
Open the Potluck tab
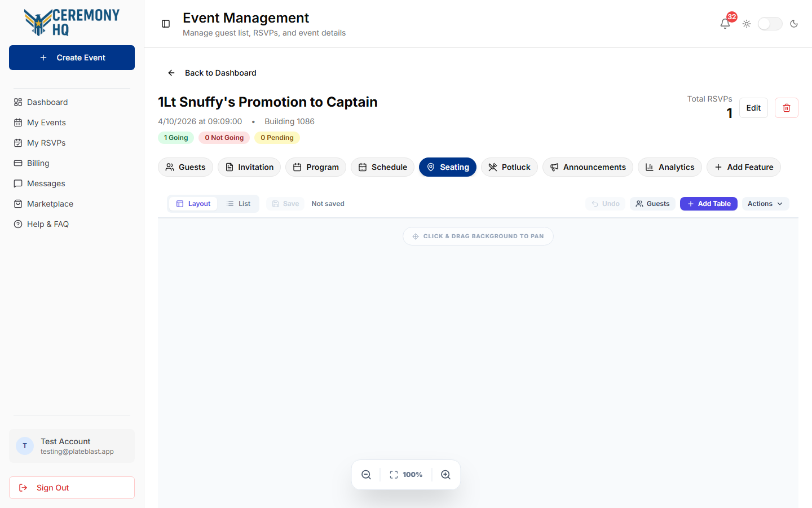coord(509,167)
